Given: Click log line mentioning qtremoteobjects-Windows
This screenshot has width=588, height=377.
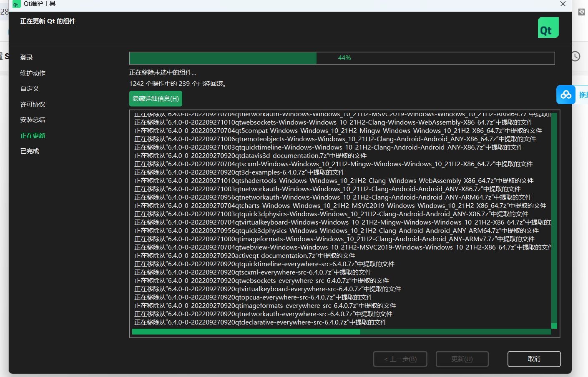Looking at the screenshot, I should coord(335,139).
